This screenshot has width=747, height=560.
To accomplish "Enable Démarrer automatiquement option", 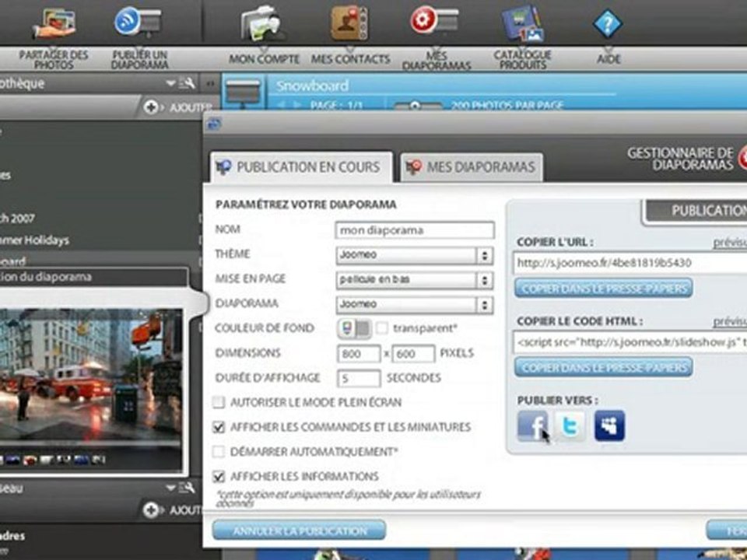I will tap(219, 451).
